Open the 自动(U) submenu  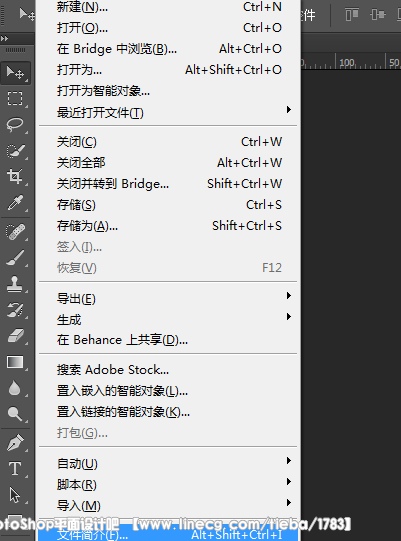168,463
